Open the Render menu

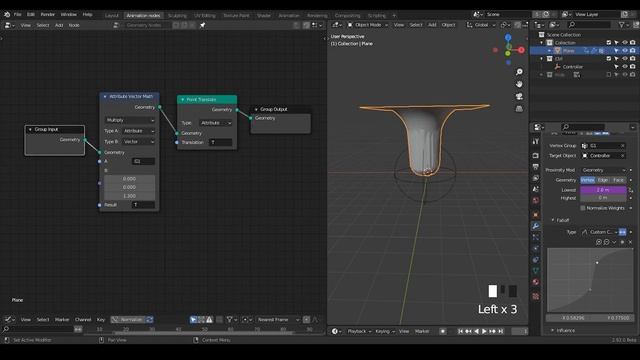(47, 14)
